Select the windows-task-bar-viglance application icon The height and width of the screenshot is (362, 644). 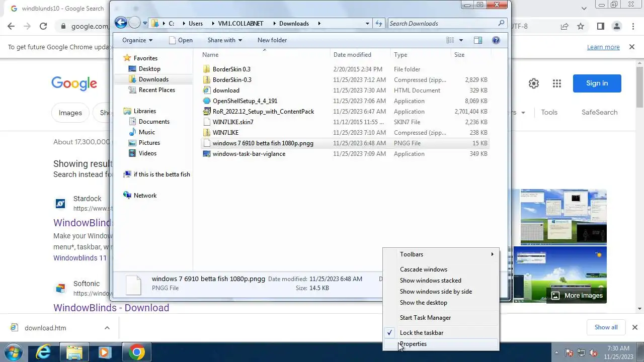click(206, 154)
